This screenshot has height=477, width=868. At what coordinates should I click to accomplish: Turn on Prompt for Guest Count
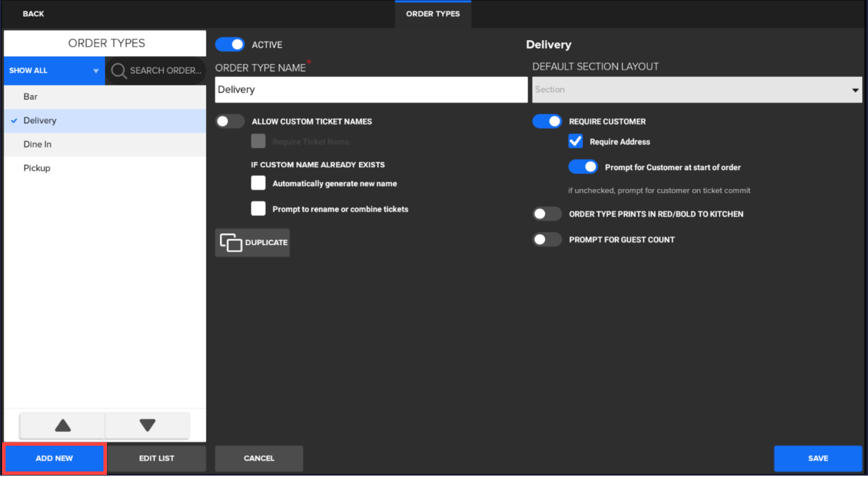(547, 240)
